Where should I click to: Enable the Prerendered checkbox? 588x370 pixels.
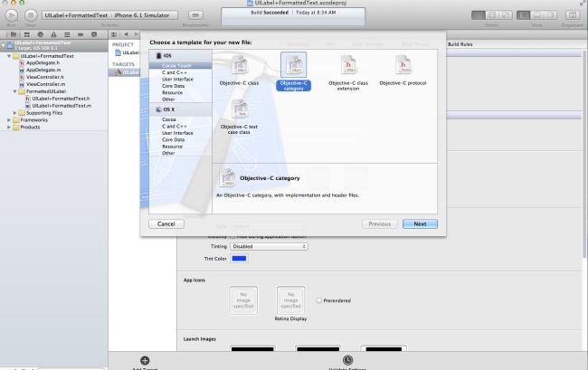click(x=318, y=300)
